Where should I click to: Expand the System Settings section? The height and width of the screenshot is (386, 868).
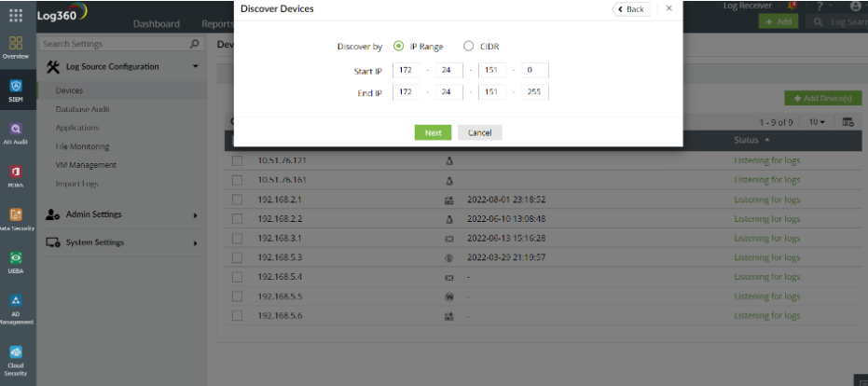pyautogui.click(x=195, y=242)
